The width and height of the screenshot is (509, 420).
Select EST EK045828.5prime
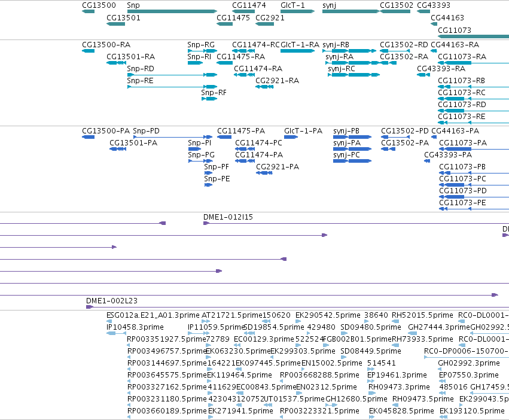tap(371, 417)
